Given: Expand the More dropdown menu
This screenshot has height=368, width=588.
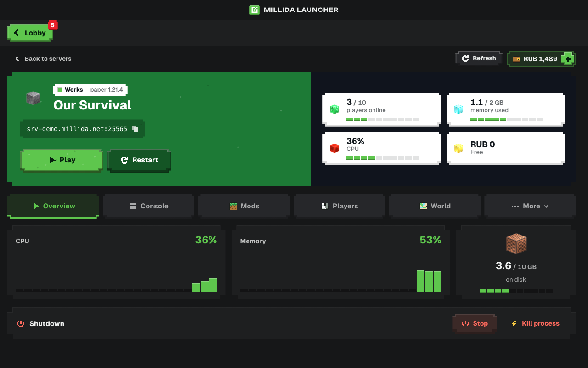Looking at the screenshot, I should [x=530, y=206].
